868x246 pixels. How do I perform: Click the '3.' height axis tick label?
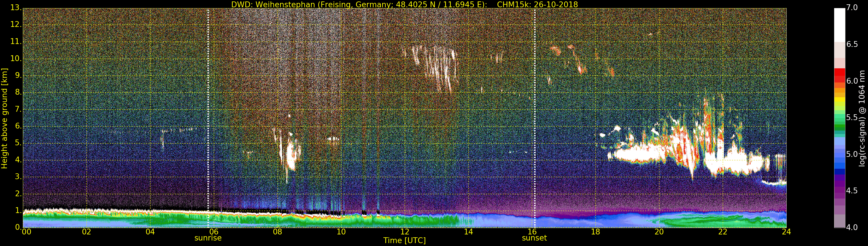[18, 177]
